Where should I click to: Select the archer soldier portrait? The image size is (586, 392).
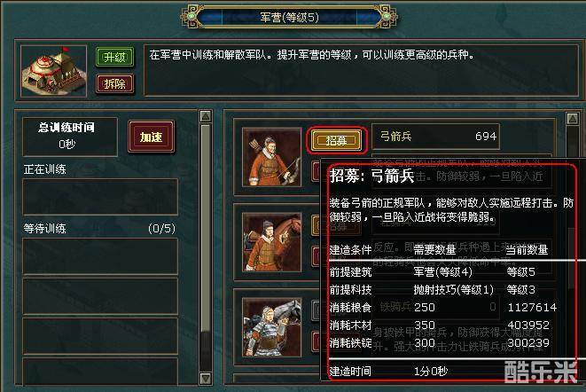pyautogui.click(x=271, y=157)
